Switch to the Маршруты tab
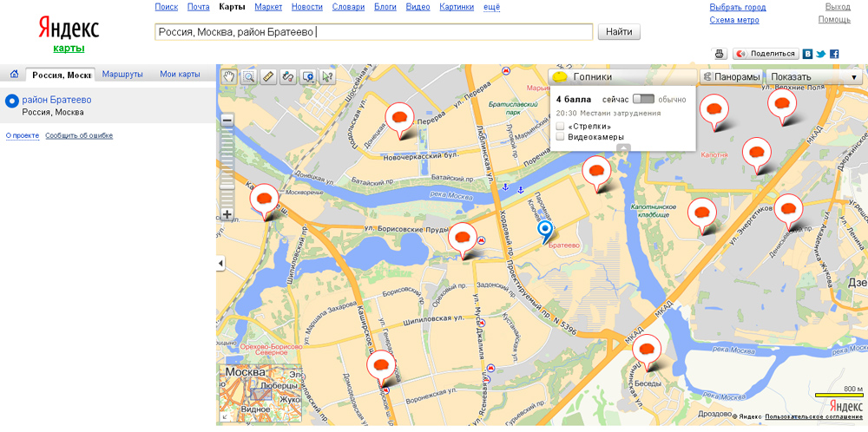The height and width of the screenshot is (432, 868). [122, 75]
